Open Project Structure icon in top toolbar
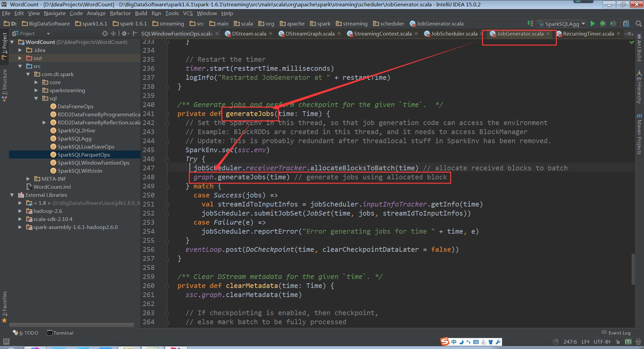This screenshot has height=349, width=644. pos(626,23)
